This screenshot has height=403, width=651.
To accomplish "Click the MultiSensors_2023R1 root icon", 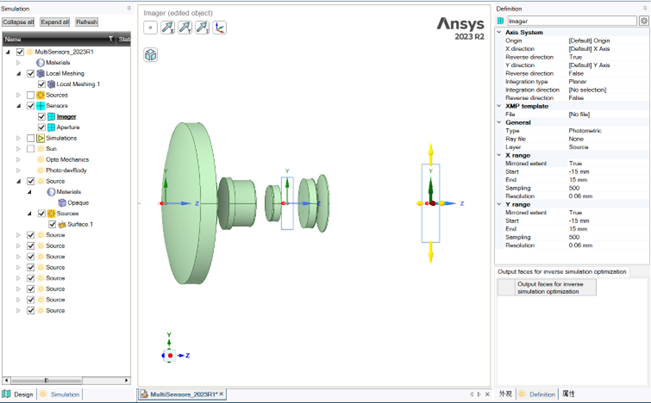I will [29, 52].
